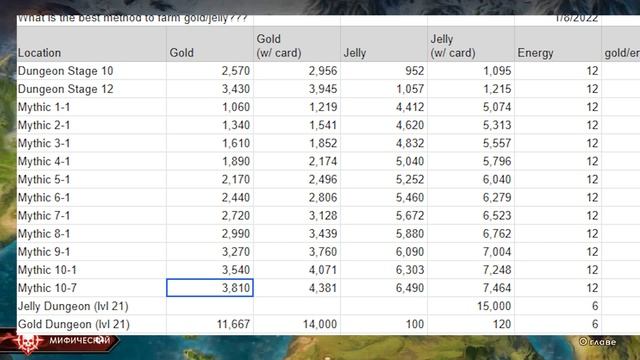
Task: Select the Mythic 9-1 cell
Action: point(91,252)
